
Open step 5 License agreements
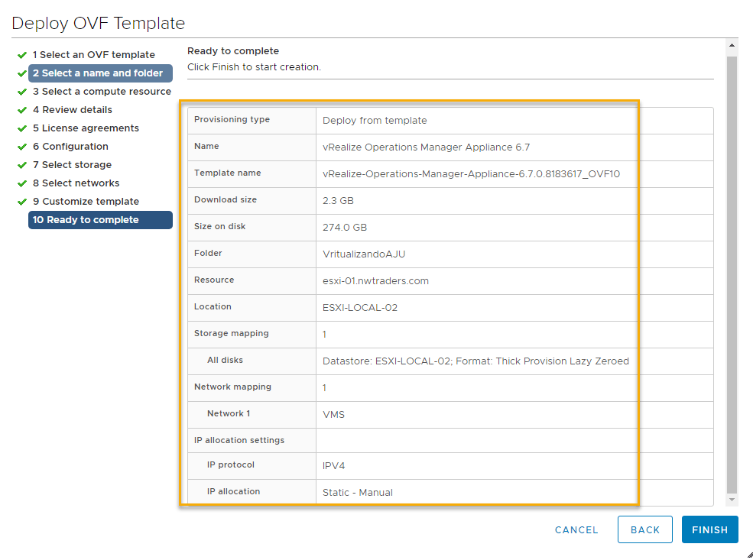coord(86,128)
